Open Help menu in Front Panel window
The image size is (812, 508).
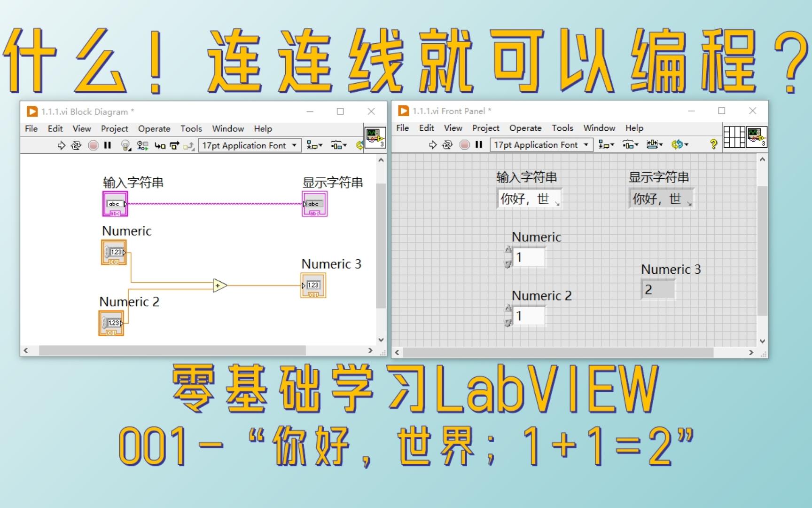[634, 128]
